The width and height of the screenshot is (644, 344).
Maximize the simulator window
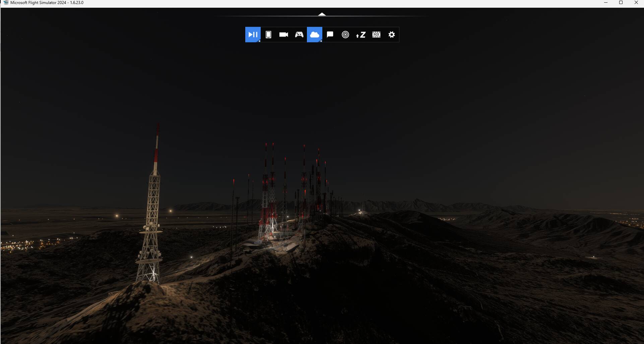pyautogui.click(x=621, y=3)
